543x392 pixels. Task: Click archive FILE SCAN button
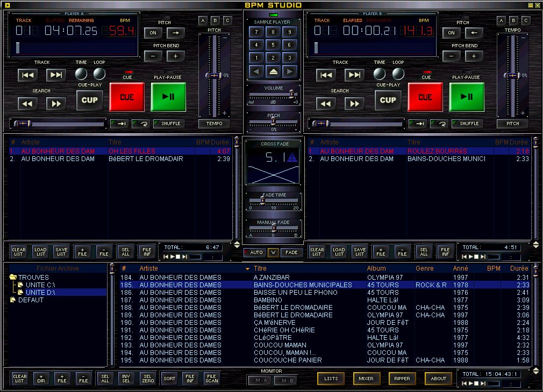212,379
